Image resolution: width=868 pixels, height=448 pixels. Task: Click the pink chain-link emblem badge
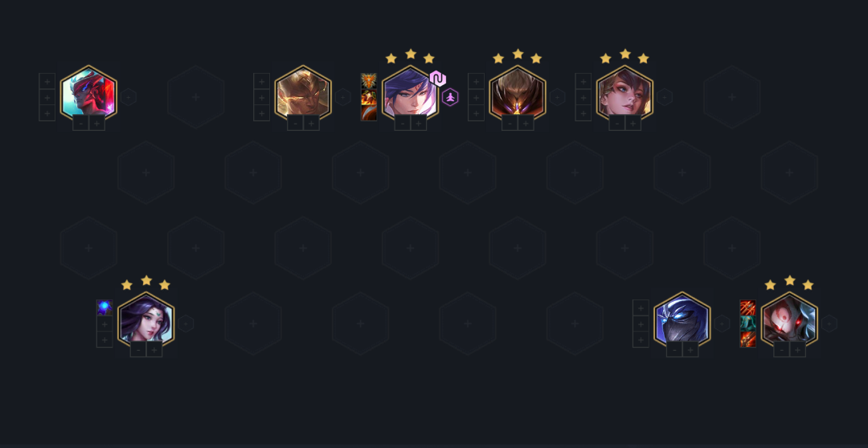click(x=437, y=79)
